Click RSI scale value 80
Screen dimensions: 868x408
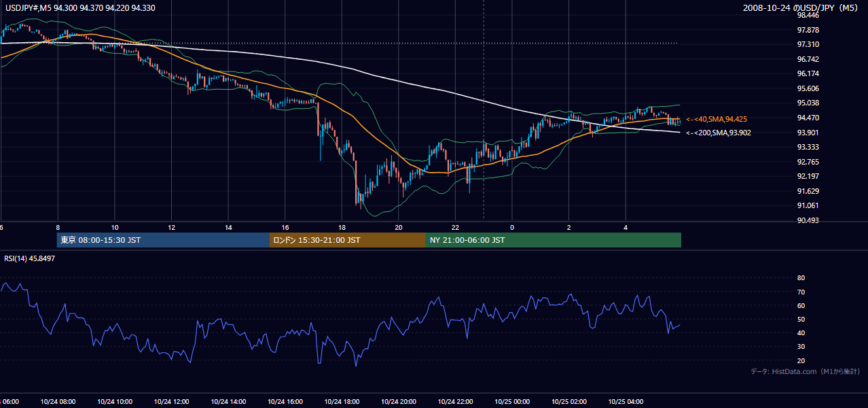click(801, 278)
